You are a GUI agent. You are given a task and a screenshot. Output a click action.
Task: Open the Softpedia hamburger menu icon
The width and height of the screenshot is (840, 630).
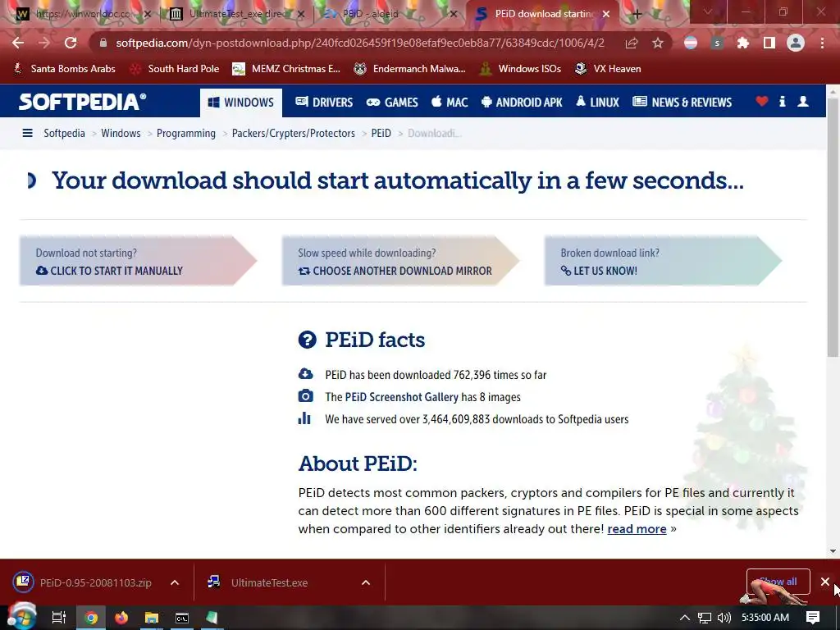pos(27,133)
